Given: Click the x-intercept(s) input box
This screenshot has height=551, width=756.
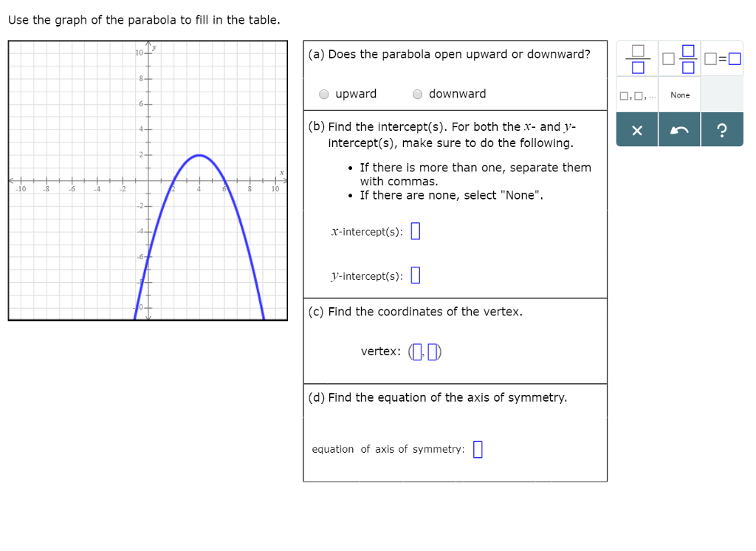Looking at the screenshot, I should point(416,230).
